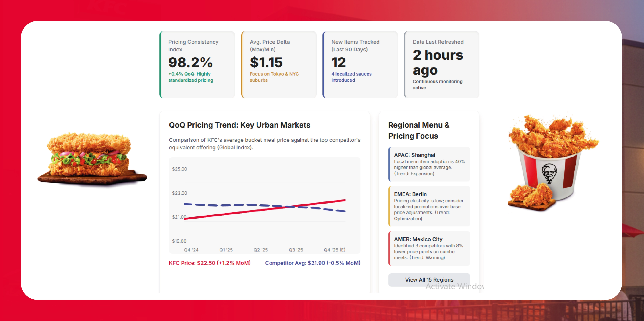Select the Q4 '25 (E) axis label
This screenshot has width=644, height=321.
point(334,250)
